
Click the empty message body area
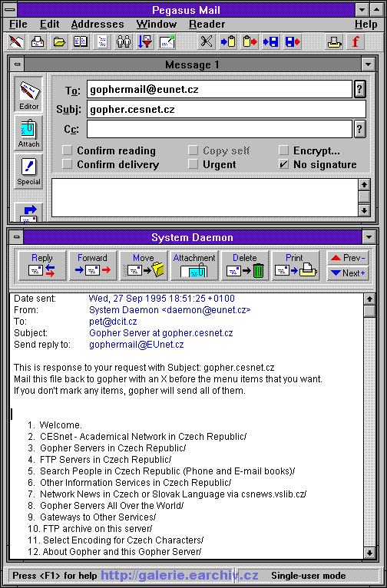coord(205,197)
